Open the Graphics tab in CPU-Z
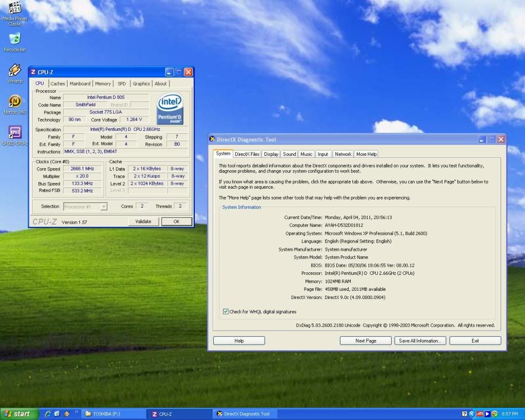 pos(142,84)
